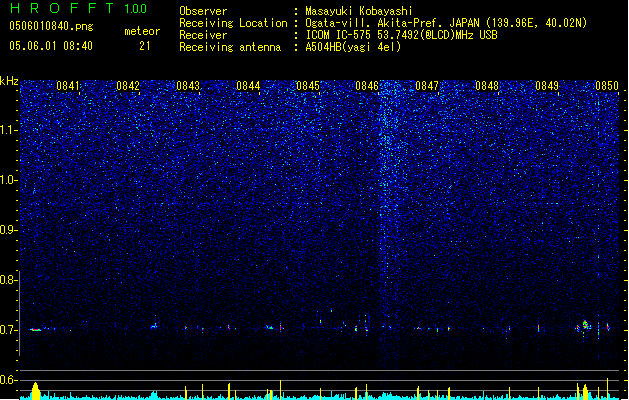Click the Observer label
629x400 pixels.
pos(203,11)
